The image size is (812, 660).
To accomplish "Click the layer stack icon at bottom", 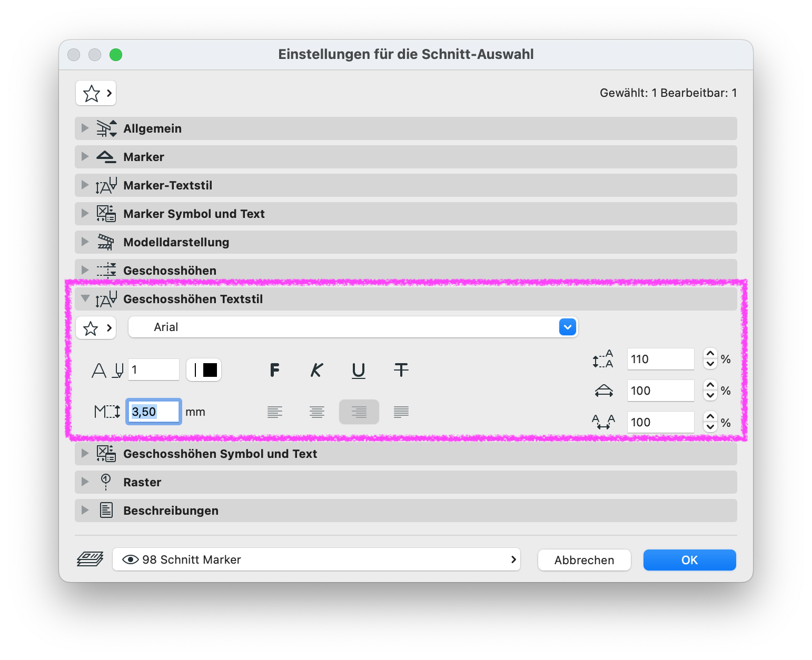I will pos(90,559).
